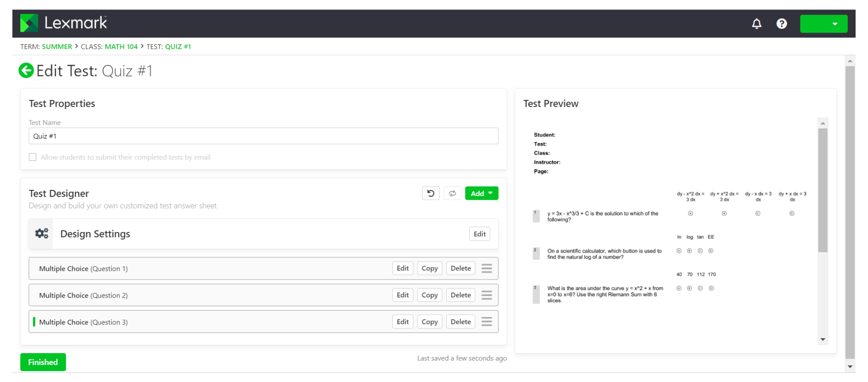The image size is (868, 382).
Task: Copy Multiple Choice Question 3
Action: point(429,322)
